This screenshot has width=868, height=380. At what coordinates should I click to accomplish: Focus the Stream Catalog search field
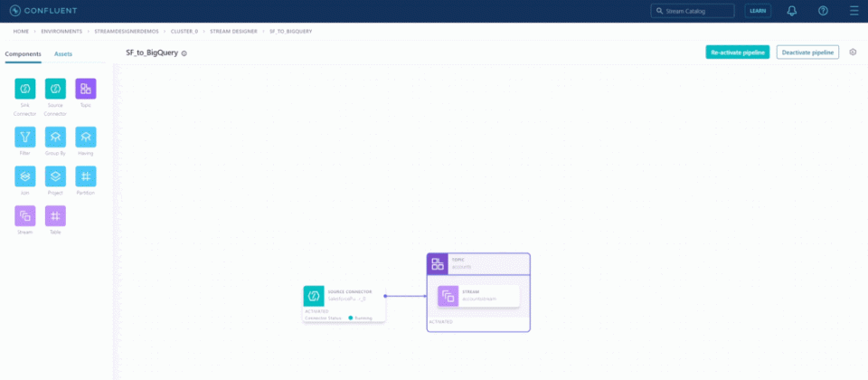pos(693,11)
